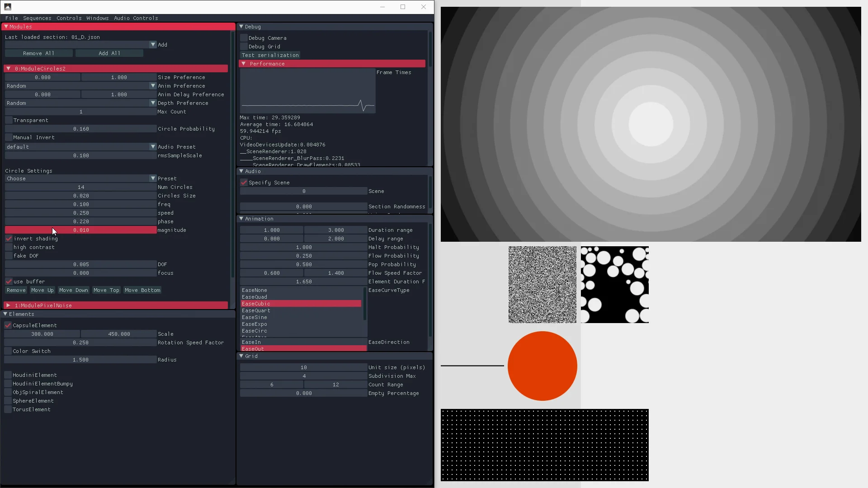Click the Remove All button
The width and height of the screenshot is (868, 488).
tap(39, 53)
